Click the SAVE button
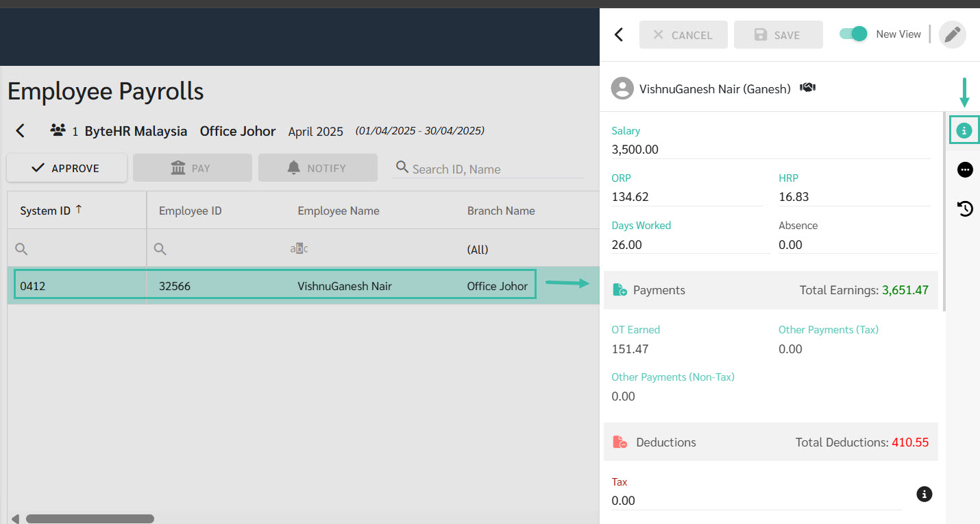Screen dimensions: 980x524 [778, 35]
